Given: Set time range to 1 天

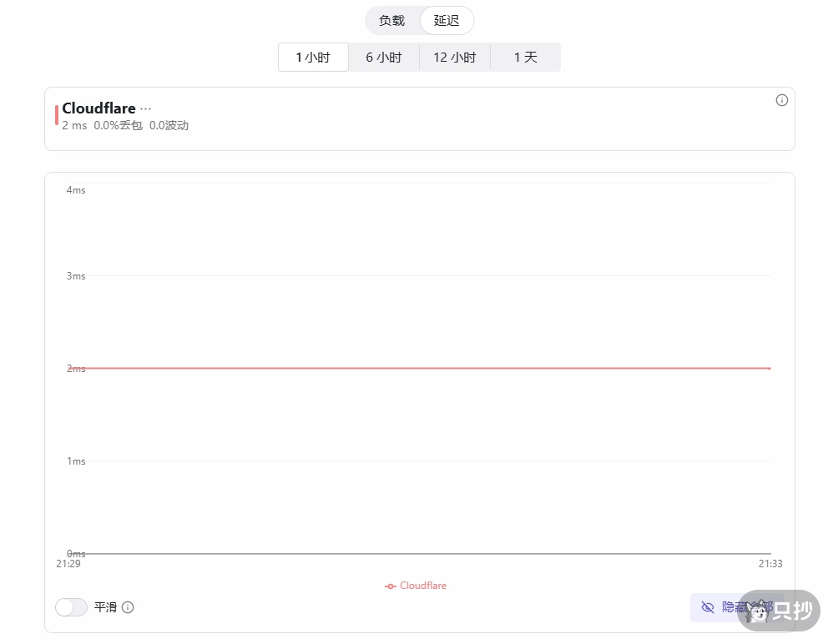Looking at the screenshot, I should [525, 58].
